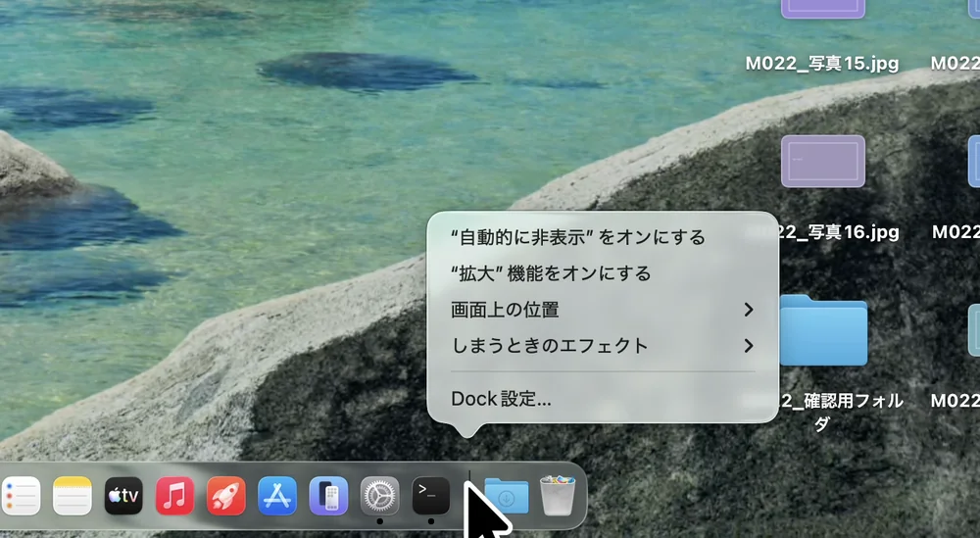
Task: Expand the 画面上の位置 submenu
Action: click(603, 310)
